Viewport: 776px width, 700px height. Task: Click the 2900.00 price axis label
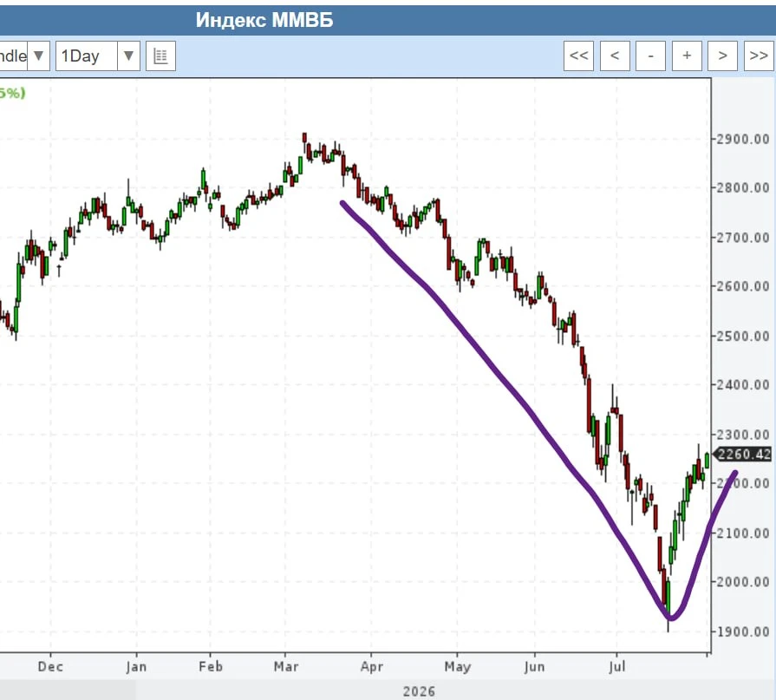[743, 139]
